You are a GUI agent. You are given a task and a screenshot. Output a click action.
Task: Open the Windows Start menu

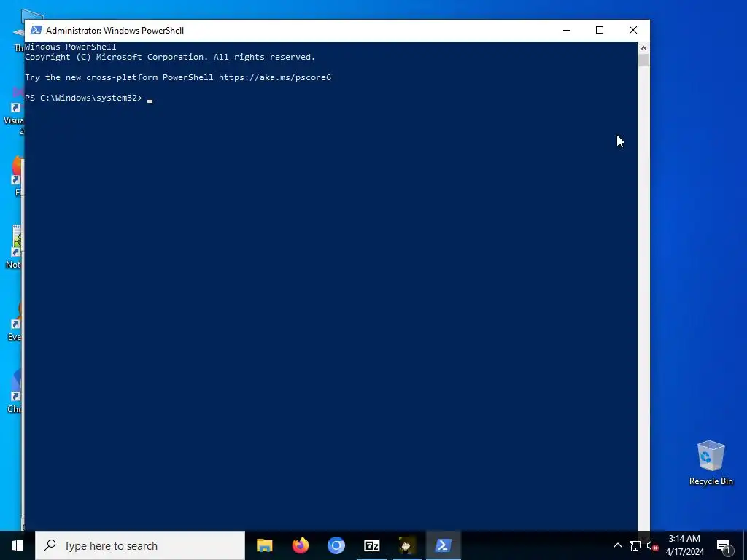pos(18,545)
